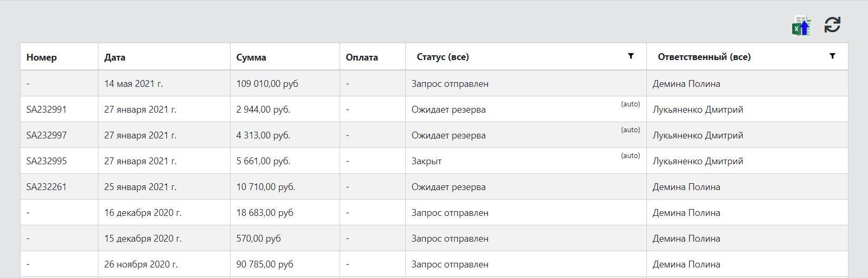Image resolution: width=868 pixels, height=278 pixels.
Task: Select the 570,00 руб order row
Action: click(x=434, y=238)
